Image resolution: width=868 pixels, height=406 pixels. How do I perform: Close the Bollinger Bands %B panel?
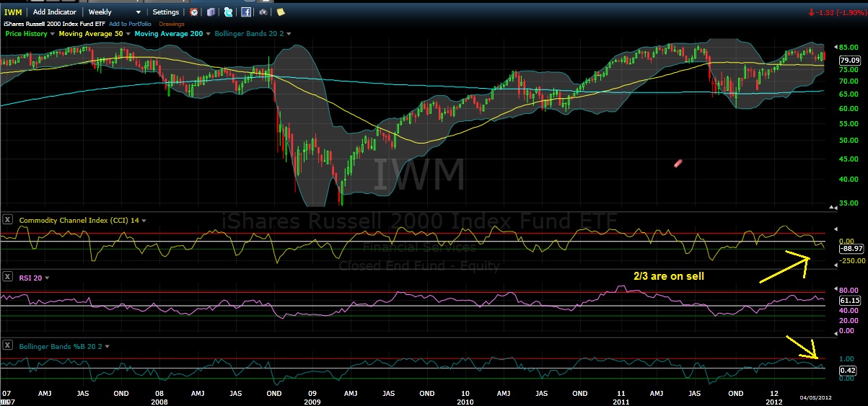[x=7, y=346]
